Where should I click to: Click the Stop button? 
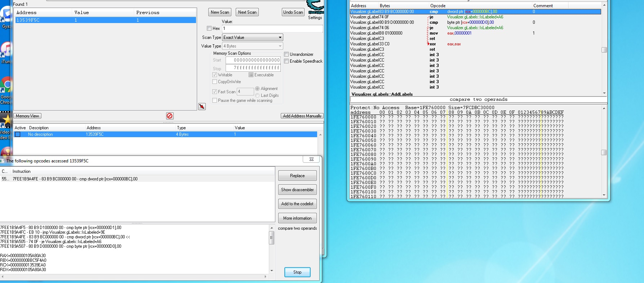coord(297,272)
